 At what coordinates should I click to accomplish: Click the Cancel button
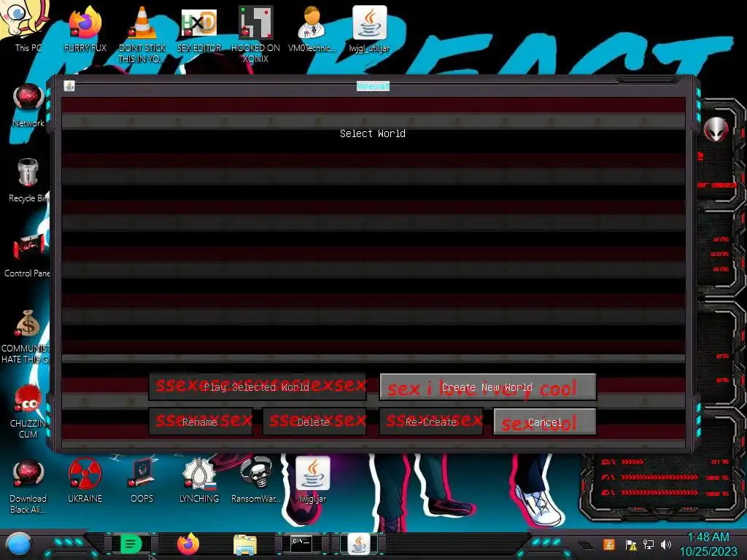tap(545, 421)
